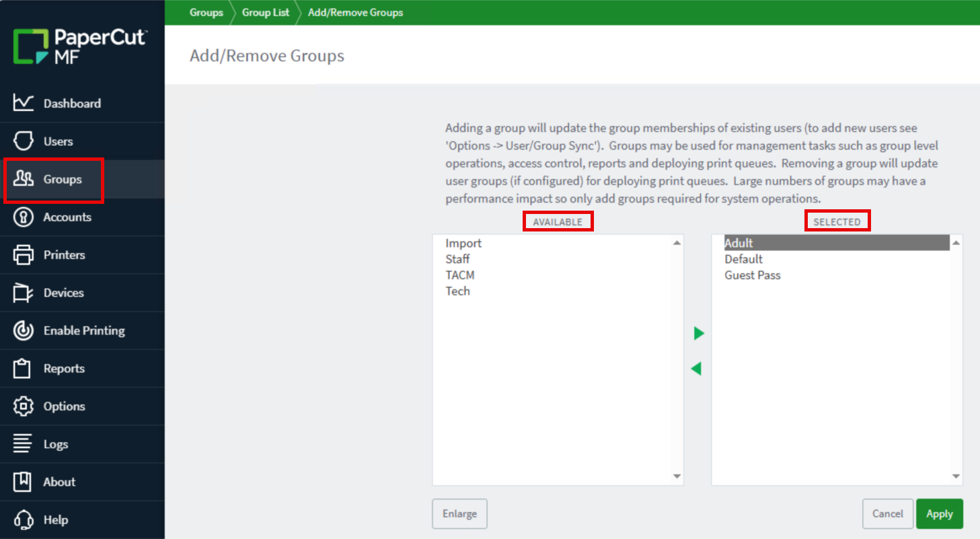The height and width of the screenshot is (539, 980).
Task: Click the Group List breadcrumb
Action: pos(266,13)
